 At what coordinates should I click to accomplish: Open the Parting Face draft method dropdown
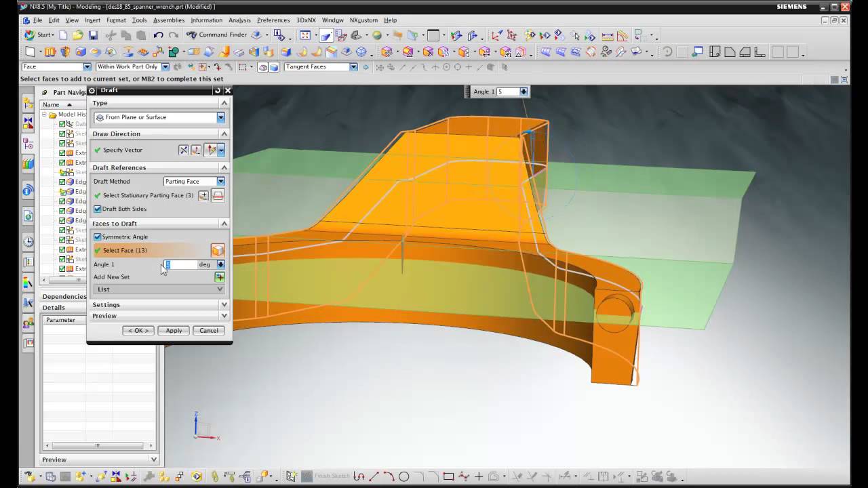tap(220, 181)
